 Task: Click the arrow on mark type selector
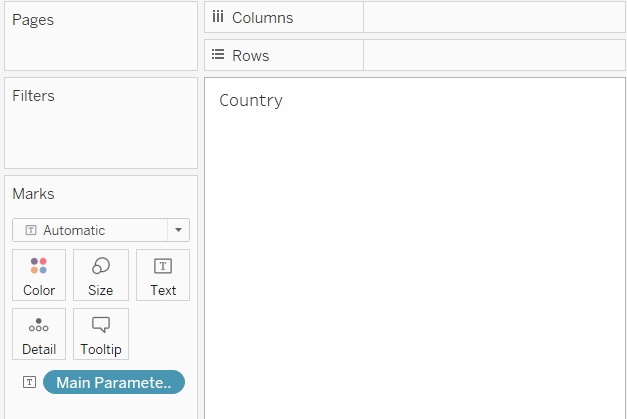coord(178,230)
